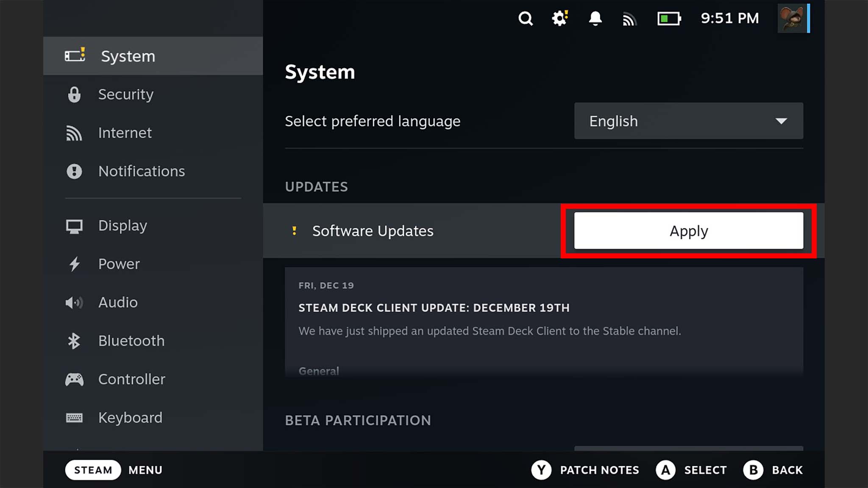This screenshot has height=488, width=868.
Task: Open your profile avatar thumbnail
Action: point(792,18)
